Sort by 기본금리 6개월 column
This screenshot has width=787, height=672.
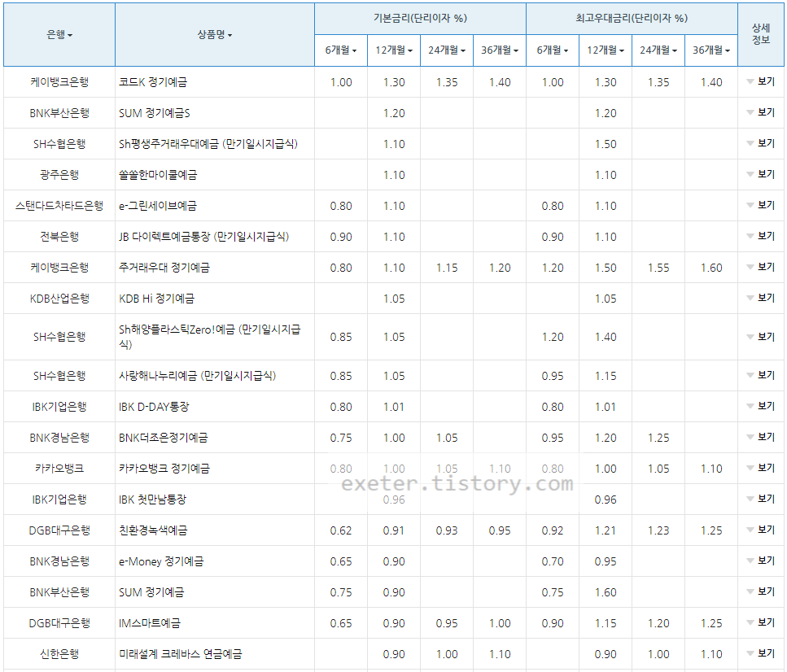pyautogui.click(x=341, y=50)
